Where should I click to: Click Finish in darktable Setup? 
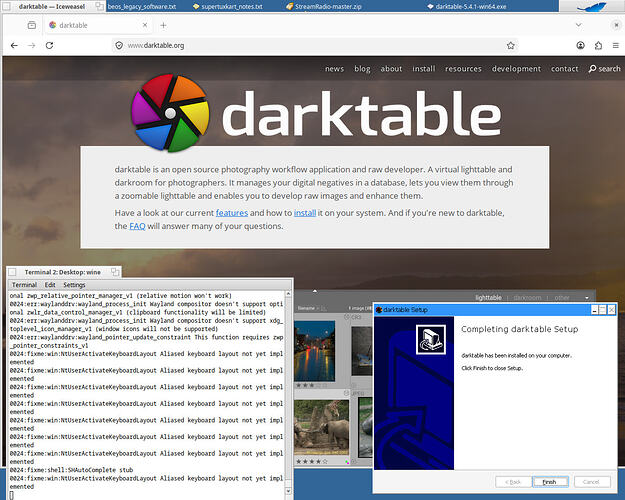(550, 482)
